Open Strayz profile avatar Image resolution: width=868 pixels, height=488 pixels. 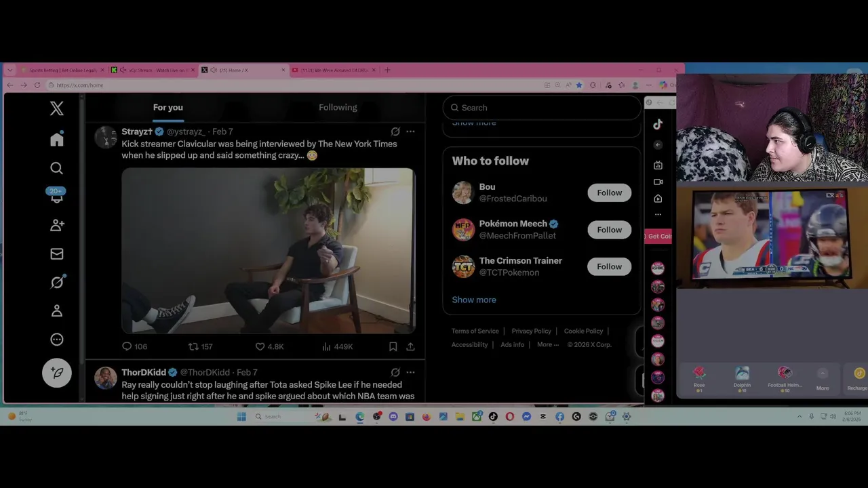coord(105,137)
